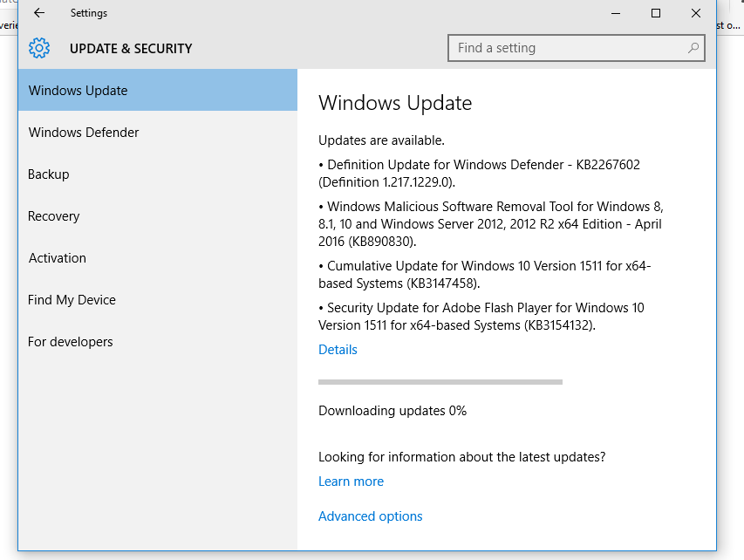Click the download progress bar

(x=440, y=382)
